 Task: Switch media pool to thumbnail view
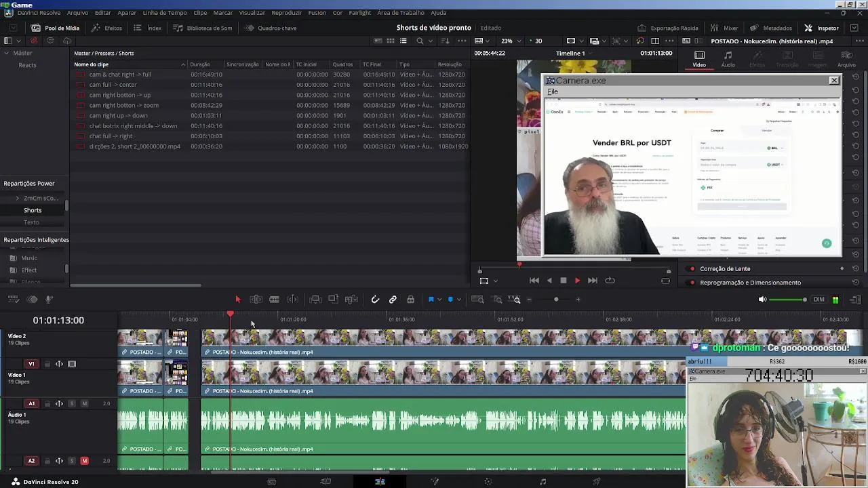tap(391, 41)
